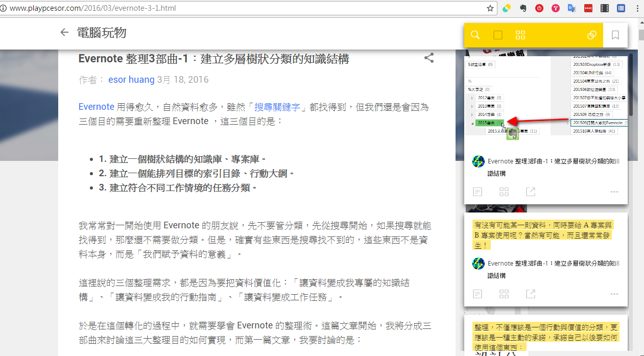644x356 pixels.
Task: Share the article with the share icon
Action: pyautogui.click(x=429, y=58)
